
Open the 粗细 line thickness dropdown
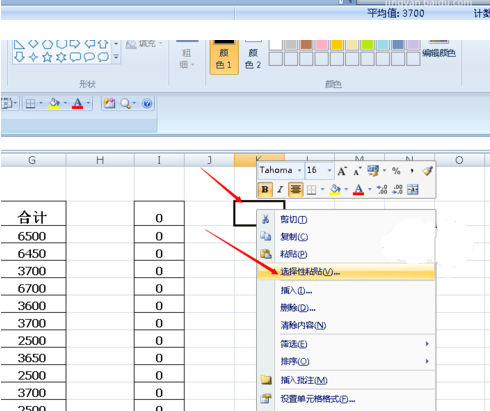click(187, 59)
